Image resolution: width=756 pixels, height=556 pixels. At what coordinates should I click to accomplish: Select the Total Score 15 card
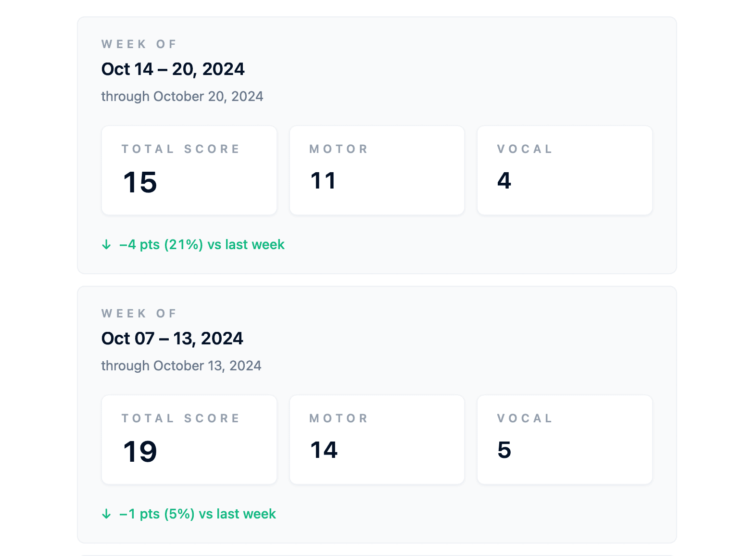[189, 170]
